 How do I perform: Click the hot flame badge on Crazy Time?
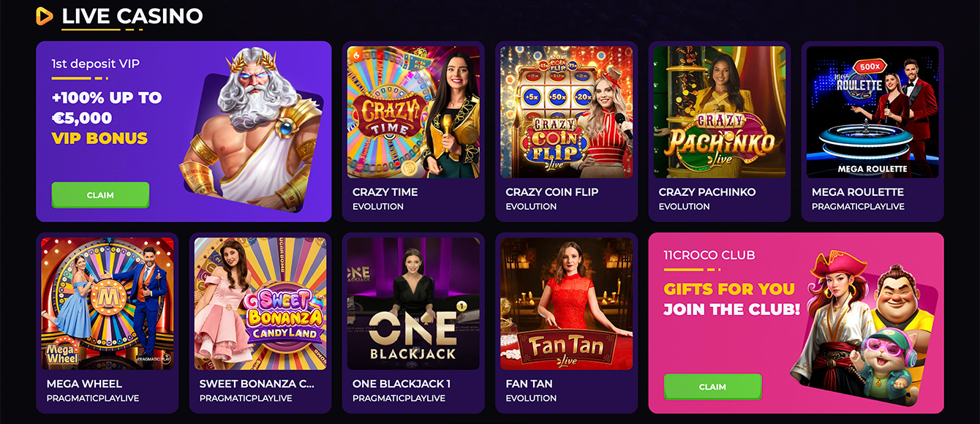(356, 54)
